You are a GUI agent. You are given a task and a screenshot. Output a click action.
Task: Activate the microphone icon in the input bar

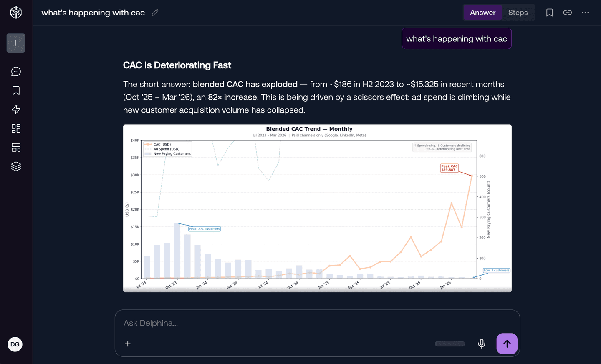click(481, 344)
